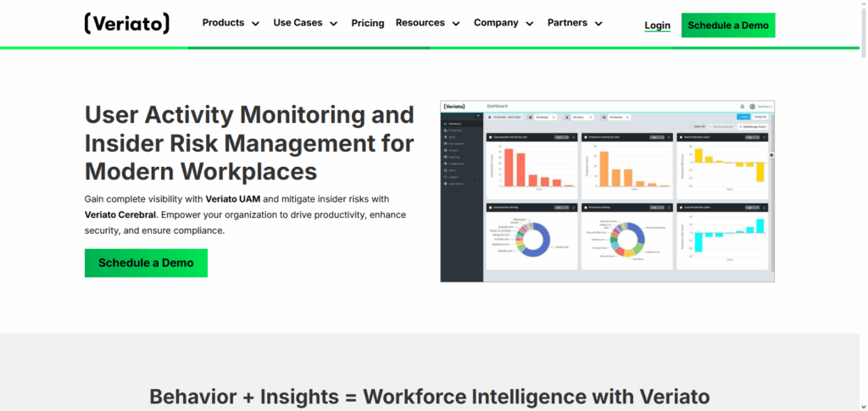The width and height of the screenshot is (868, 411).
Task: Click the Veriato logo
Action: coord(127,24)
